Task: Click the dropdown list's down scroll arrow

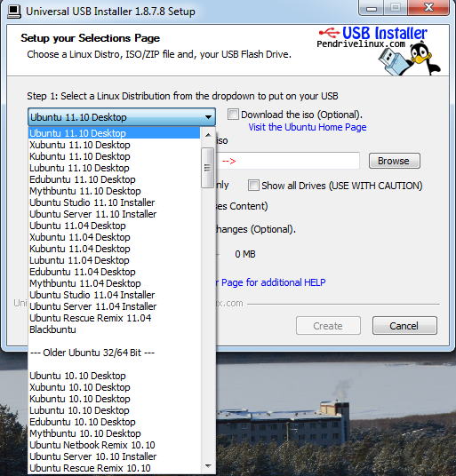Action: pyautogui.click(x=208, y=466)
